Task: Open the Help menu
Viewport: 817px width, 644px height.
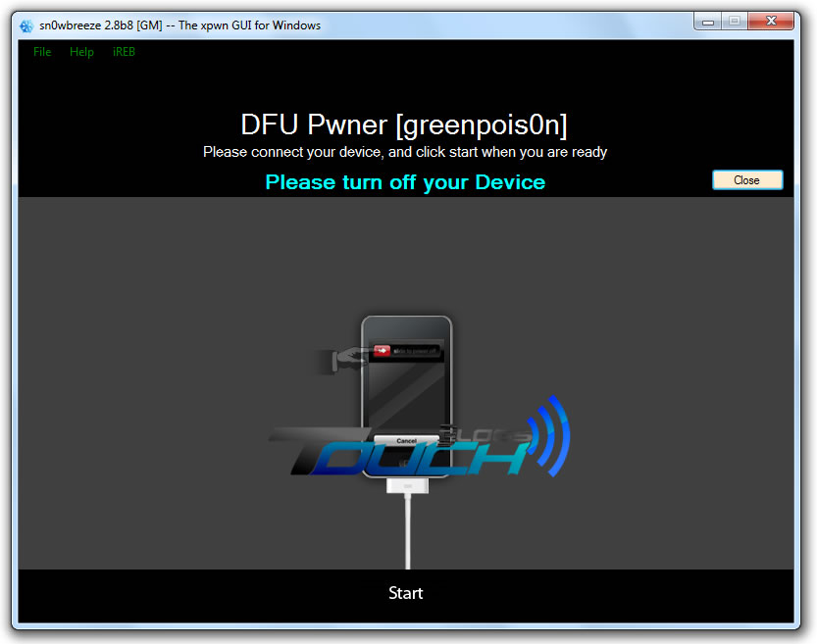Action: click(x=81, y=52)
